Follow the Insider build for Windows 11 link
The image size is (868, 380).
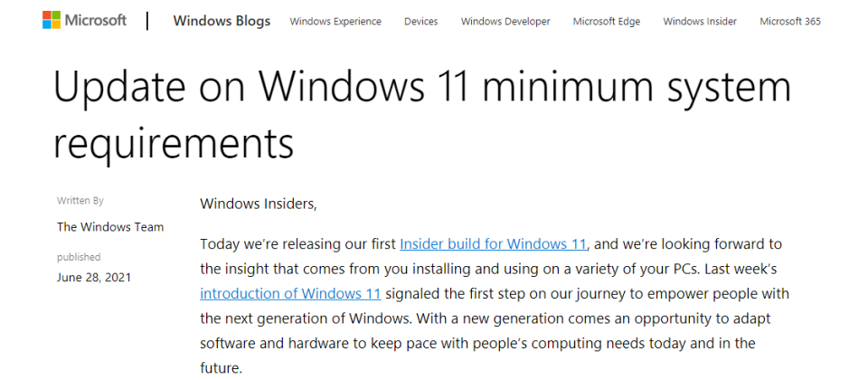(x=493, y=243)
